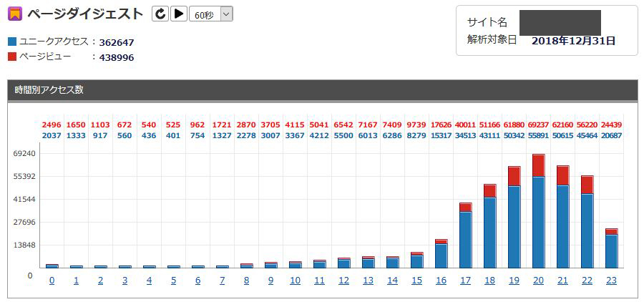Click the chart bar for hour 22
Screen dimensions: 644x302
(x=587, y=222)
